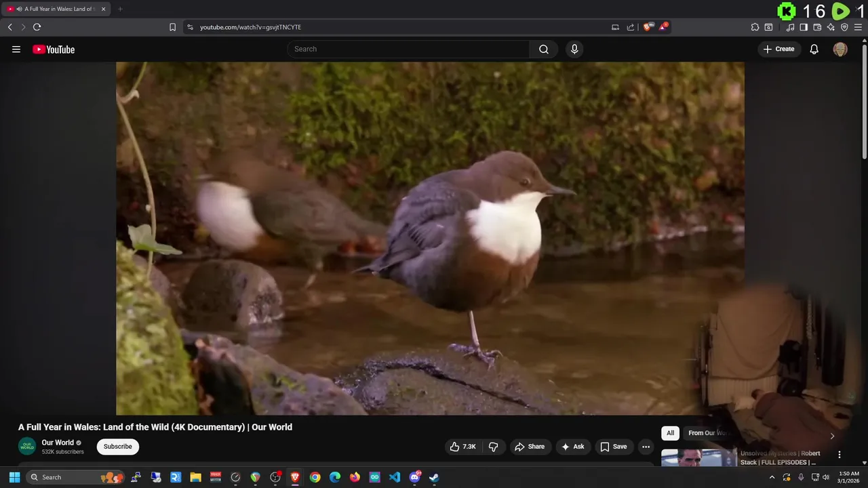Click the YouTube search magnifier button
The height and width of the screenshot is (488, 868).
544,49
